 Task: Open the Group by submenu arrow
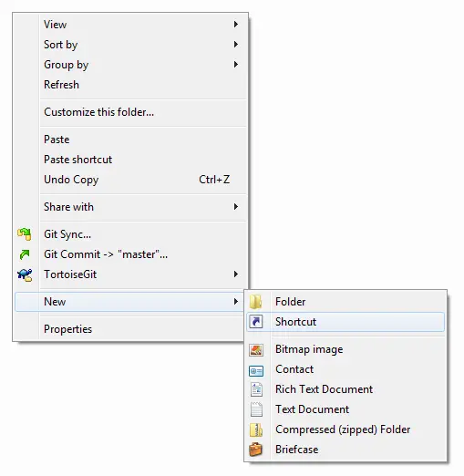pyautogui.click(x=236, y=65)
